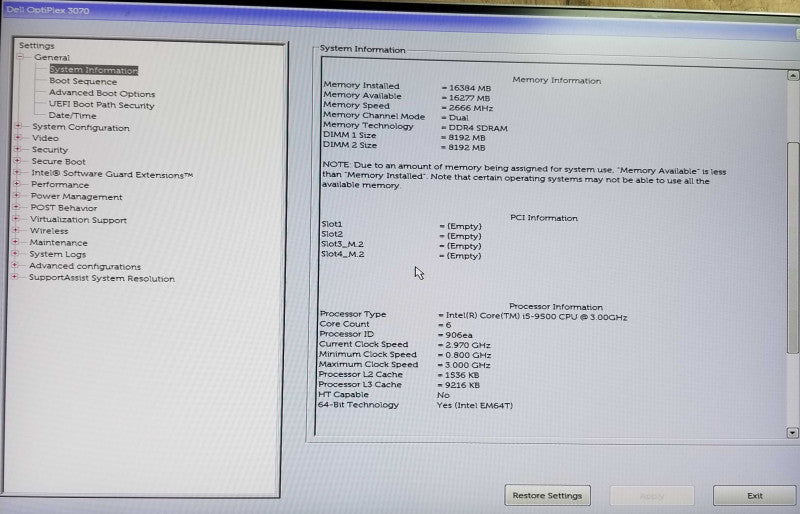Expand the Performance node
The width and height of the screenshot is (800, 514).
point(17,183)
